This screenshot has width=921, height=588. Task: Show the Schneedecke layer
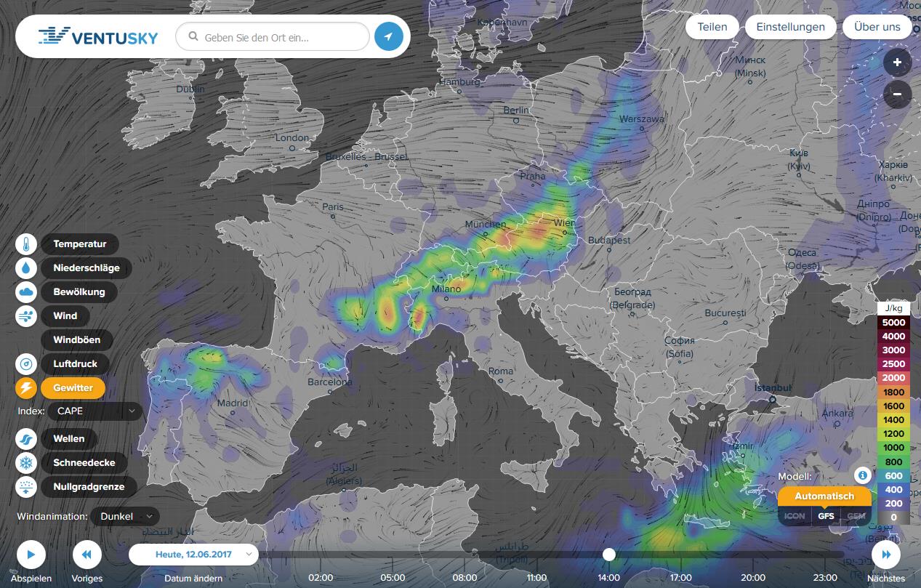(84, 463)
